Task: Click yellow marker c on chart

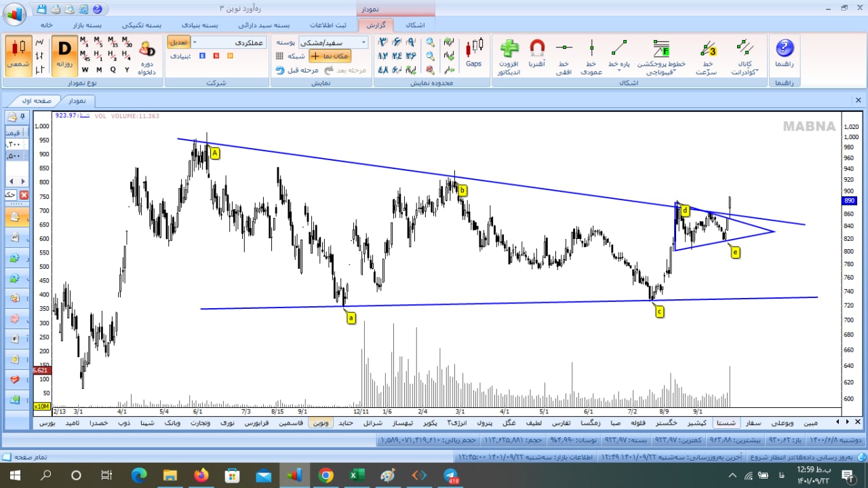Action: coord(659,312)
